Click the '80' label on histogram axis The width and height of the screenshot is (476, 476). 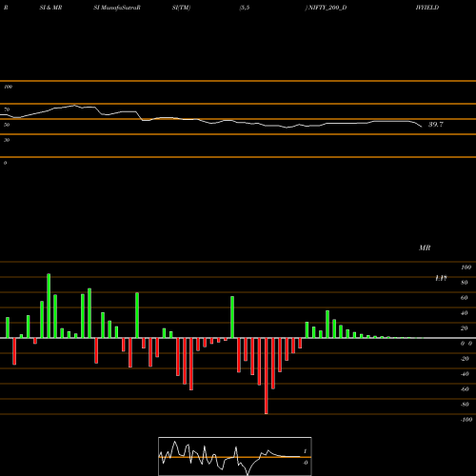tap(465, 283)
